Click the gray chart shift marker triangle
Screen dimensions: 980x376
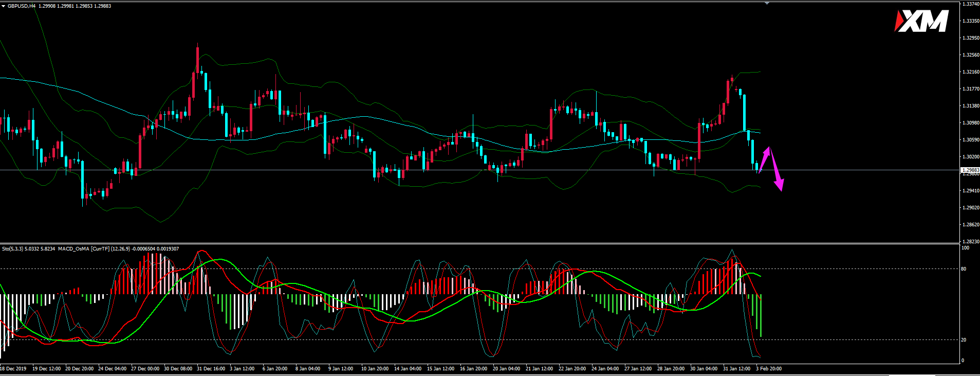[x=767, y=3]
